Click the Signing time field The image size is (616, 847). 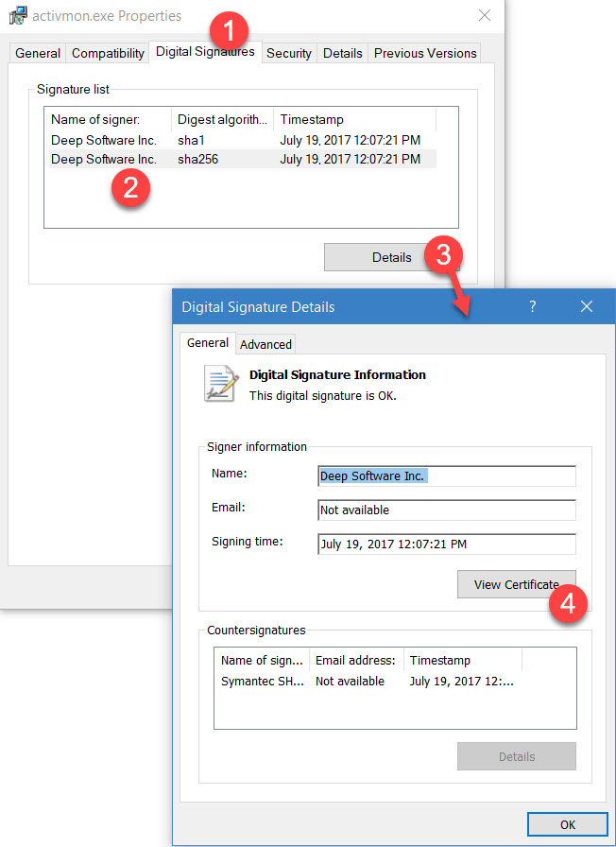pos(447,544)
